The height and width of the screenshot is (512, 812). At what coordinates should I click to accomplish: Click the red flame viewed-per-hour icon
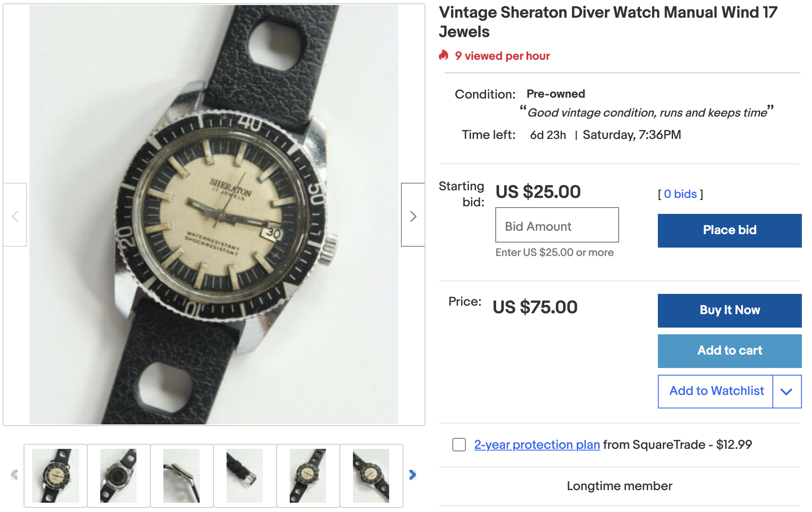point(443,56)
